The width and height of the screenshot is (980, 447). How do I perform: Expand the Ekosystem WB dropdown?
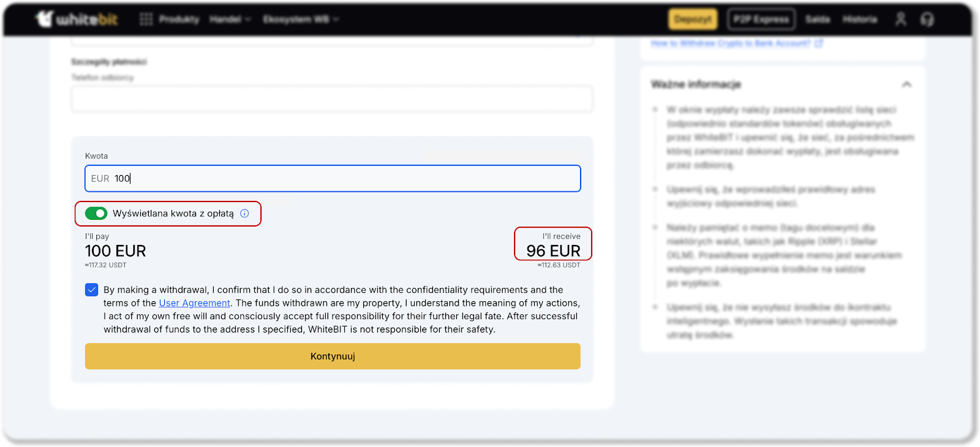pos(300,19)
